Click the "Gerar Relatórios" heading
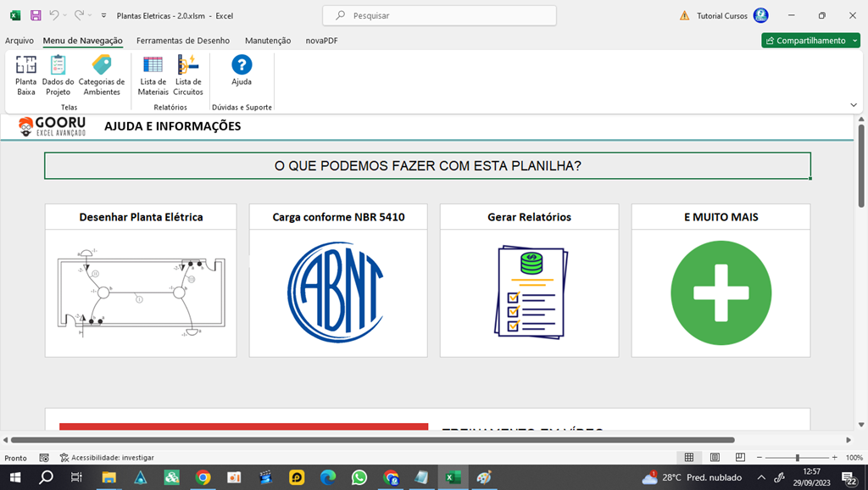The height and width of the screenshot is (490, 868). pyautogui.click(x=529, y=217)
